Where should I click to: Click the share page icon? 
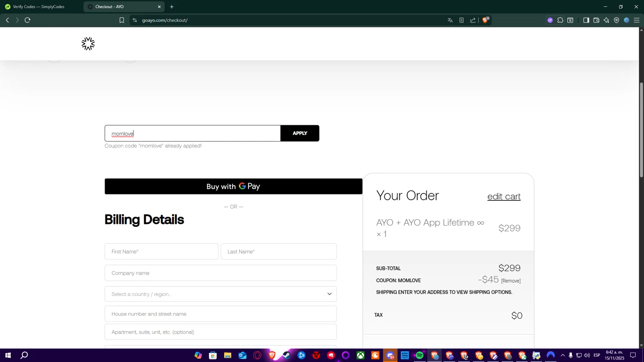(473, 20)
